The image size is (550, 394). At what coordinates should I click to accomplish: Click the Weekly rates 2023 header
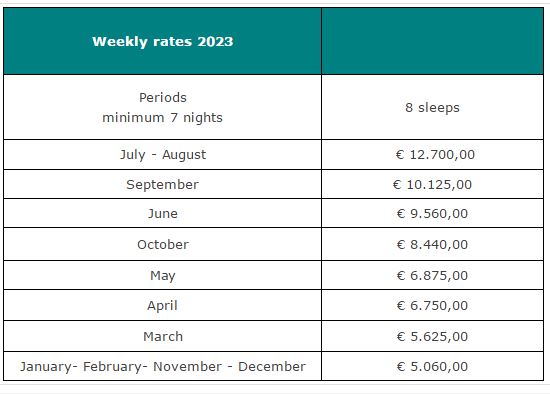tap(162, 41)
